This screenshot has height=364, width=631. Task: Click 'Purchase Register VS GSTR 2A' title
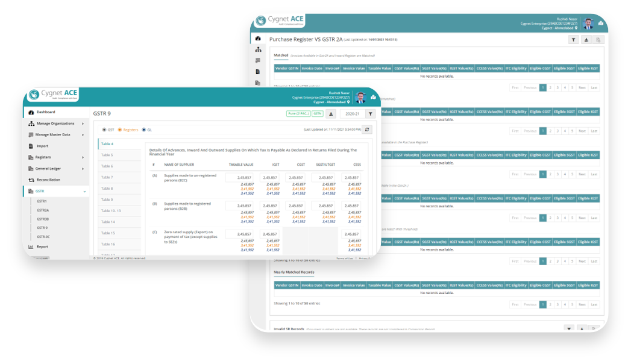pos(306,39)
